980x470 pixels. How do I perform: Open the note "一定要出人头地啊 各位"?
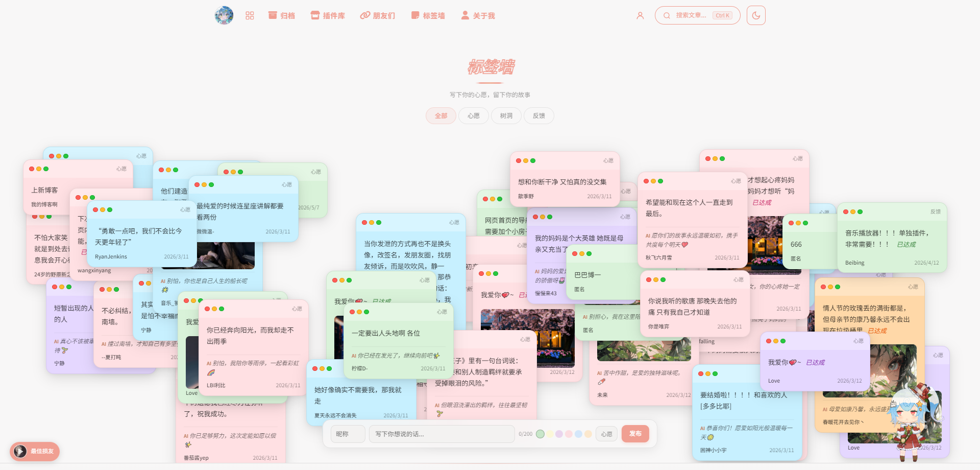(399, 341)
